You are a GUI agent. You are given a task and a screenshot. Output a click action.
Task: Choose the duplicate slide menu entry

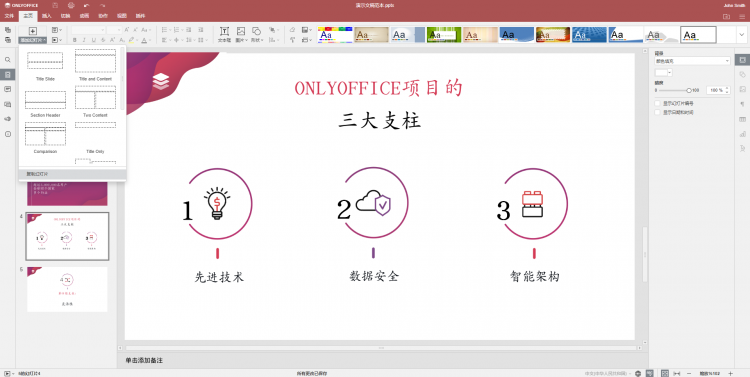coord(73,174)
